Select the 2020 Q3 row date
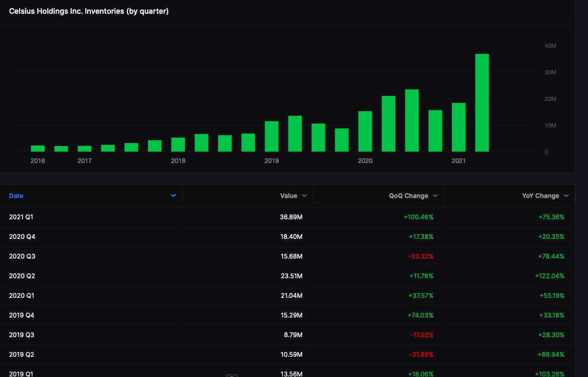 [x=22, y=256]
